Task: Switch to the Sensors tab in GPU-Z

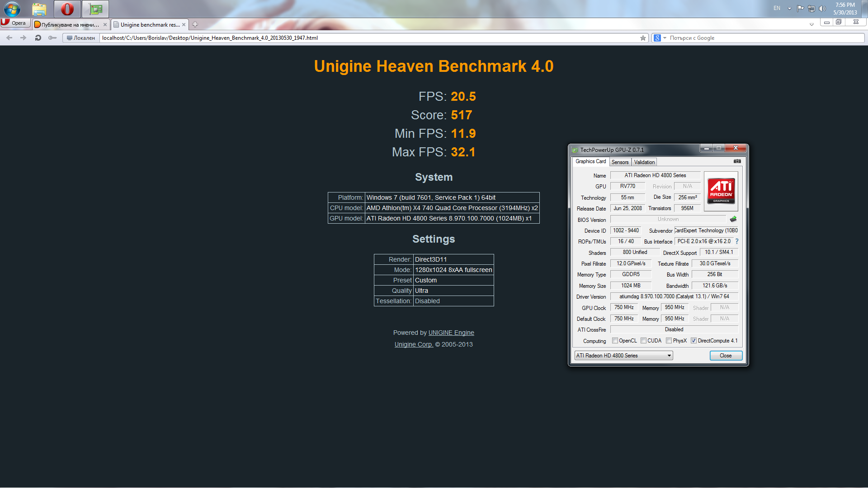Action: tap(620, 162)
